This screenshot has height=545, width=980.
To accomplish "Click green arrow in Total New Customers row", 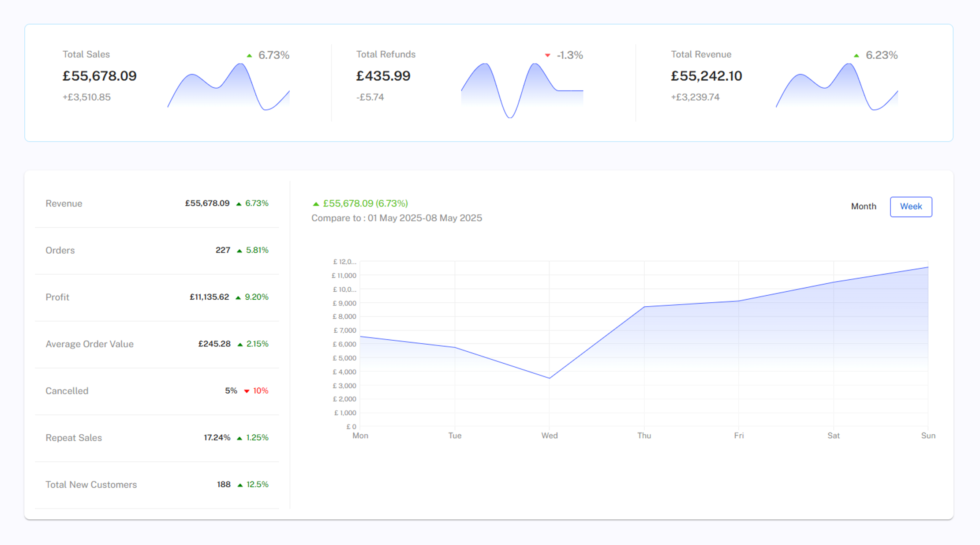I will 240,485.
